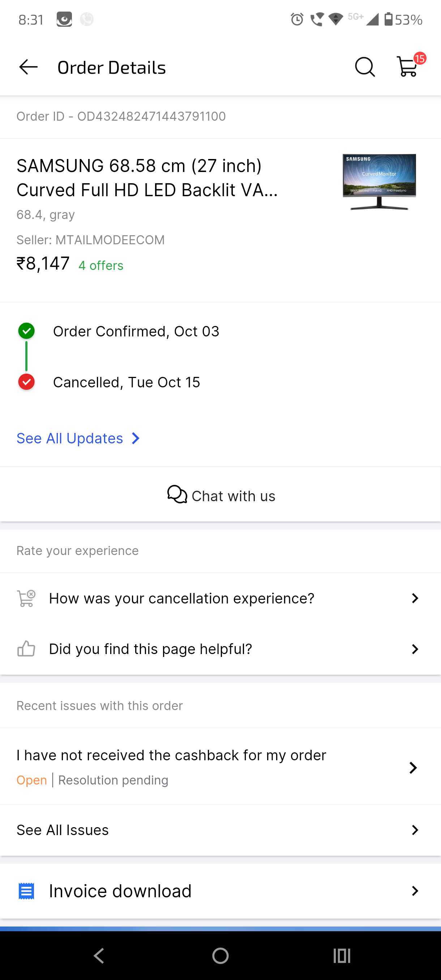This screenshot has height=980, width=441.
Task: Tap the back arrow in header
Action: (29, 67)
